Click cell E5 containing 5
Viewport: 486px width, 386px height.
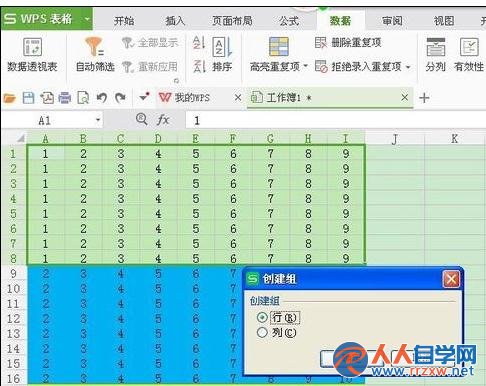[x=195, y=214]
